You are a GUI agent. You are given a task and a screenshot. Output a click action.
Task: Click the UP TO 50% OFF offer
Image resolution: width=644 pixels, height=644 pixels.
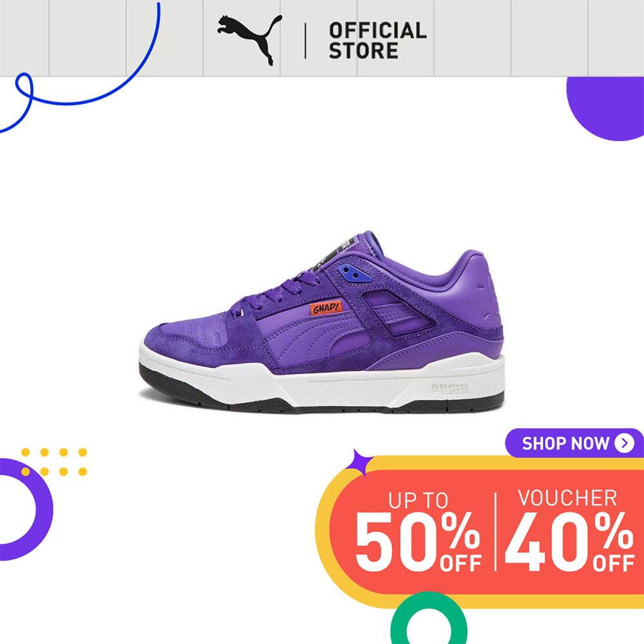418,531
